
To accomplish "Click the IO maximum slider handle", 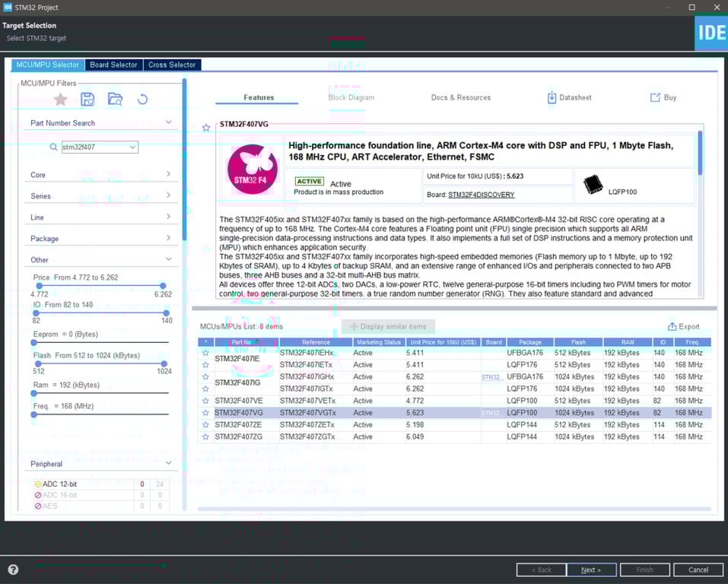I will pyautogui.click(x=166, y=313).
